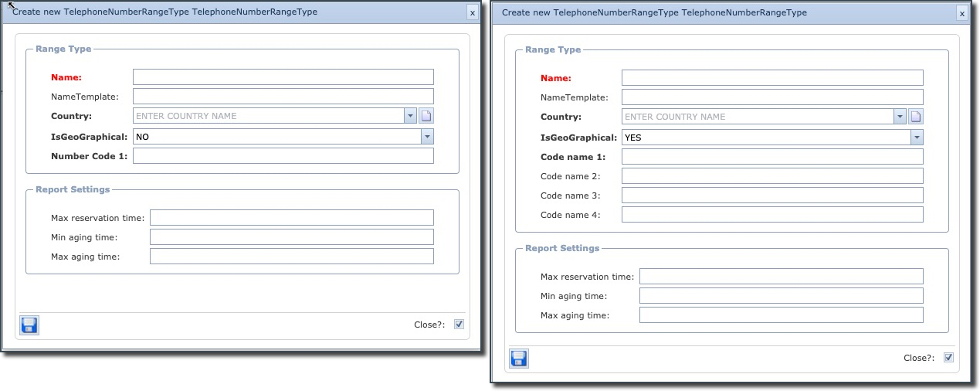Click NameTemplate field in right dialog
Screen dimensions: 980x391
click(772, 97)
